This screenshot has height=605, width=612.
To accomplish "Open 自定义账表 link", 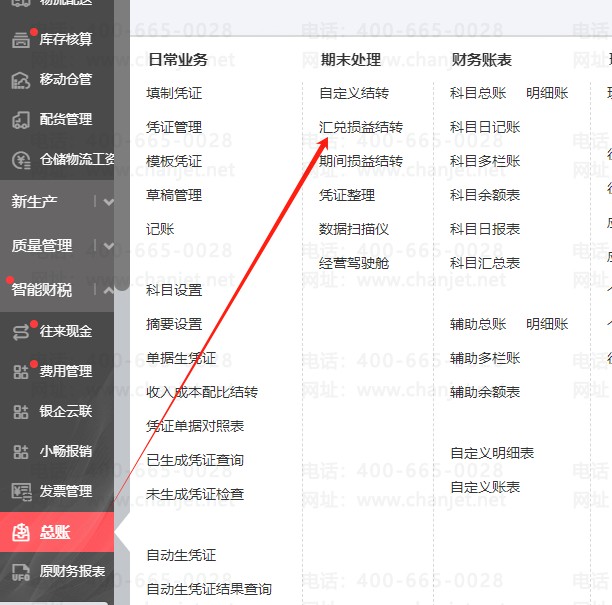I will click(x=485, y=488).
